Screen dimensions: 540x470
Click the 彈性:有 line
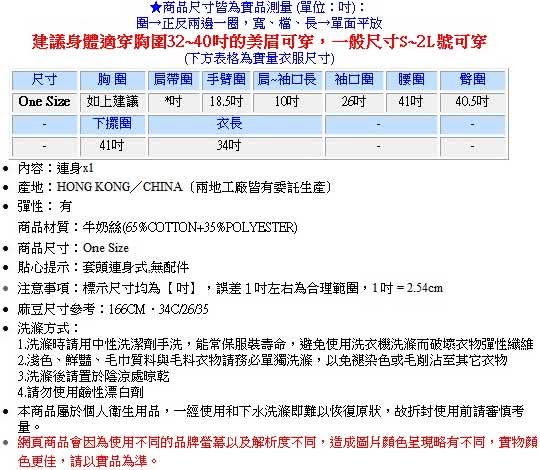click(x=45, y=207)
